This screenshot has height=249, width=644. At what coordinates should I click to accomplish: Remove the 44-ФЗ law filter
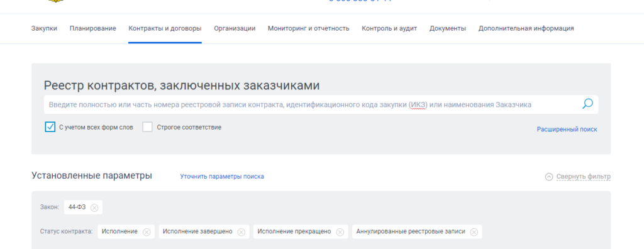[x=94, y=207]
